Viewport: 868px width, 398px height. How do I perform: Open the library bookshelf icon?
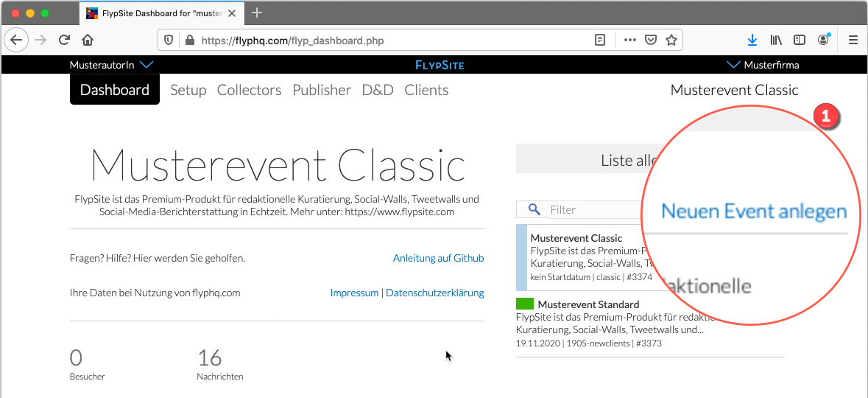coord(775,40)
